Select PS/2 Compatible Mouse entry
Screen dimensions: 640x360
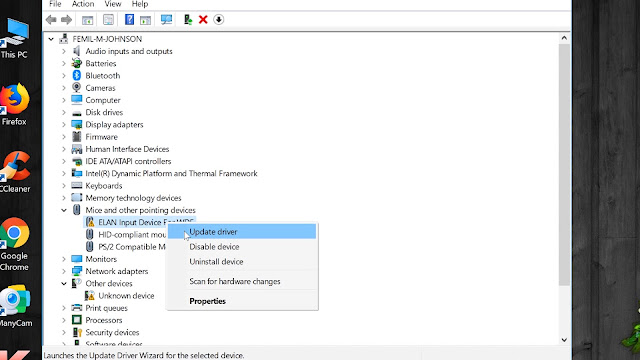coord(131,247)
